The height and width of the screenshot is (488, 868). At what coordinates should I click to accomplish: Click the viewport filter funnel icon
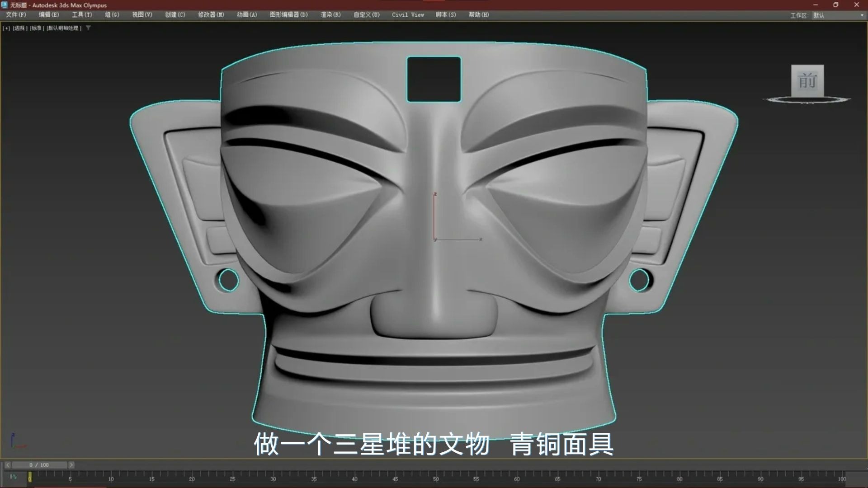(x=89, y=28)
